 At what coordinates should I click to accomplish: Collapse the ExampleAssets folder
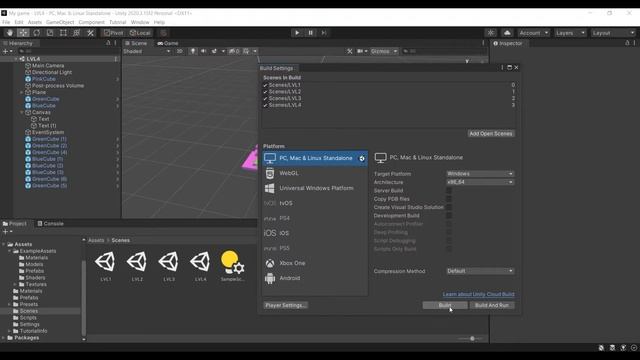click(x=9, y=251)
